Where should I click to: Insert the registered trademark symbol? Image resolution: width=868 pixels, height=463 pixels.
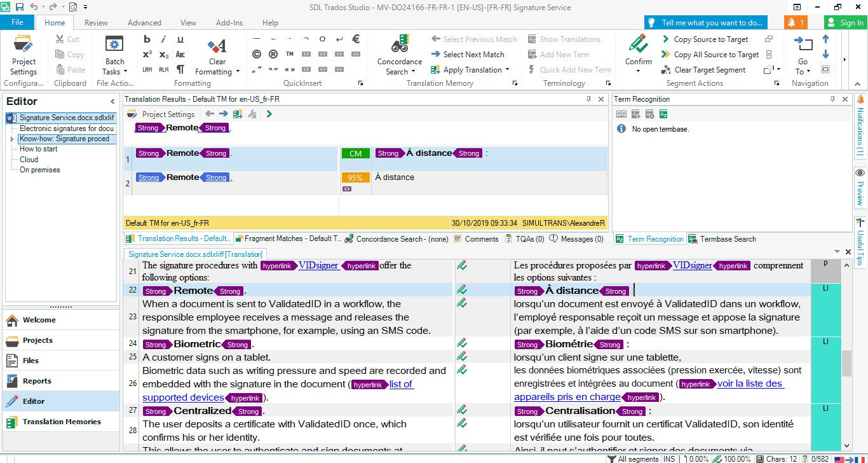(273, 54)
